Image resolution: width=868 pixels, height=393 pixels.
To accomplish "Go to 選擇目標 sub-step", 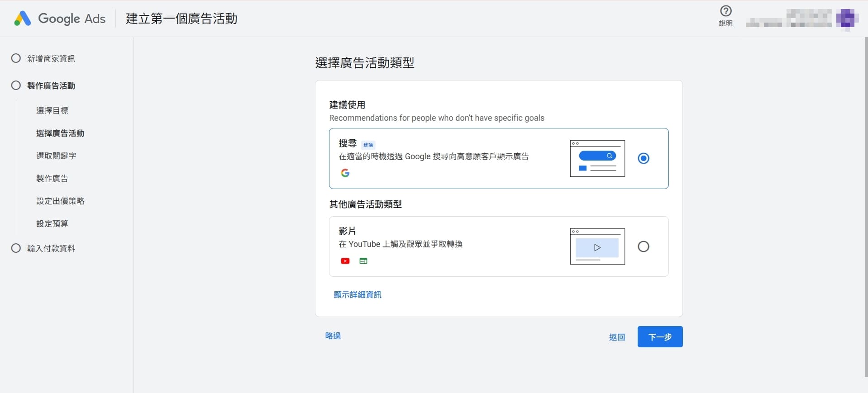I will 52,110.
